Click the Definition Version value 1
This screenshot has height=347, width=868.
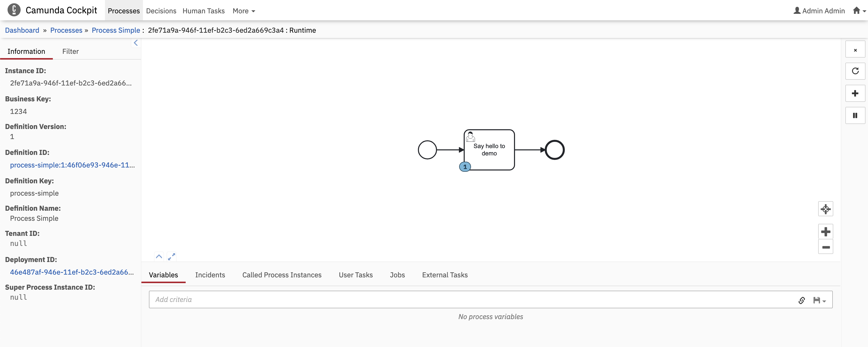pos(12,137)
